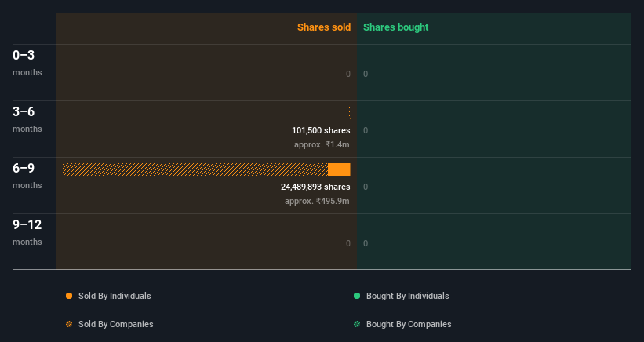
Task: Click the solid orange individuals bar segment
Action: (x=339, y=169)
